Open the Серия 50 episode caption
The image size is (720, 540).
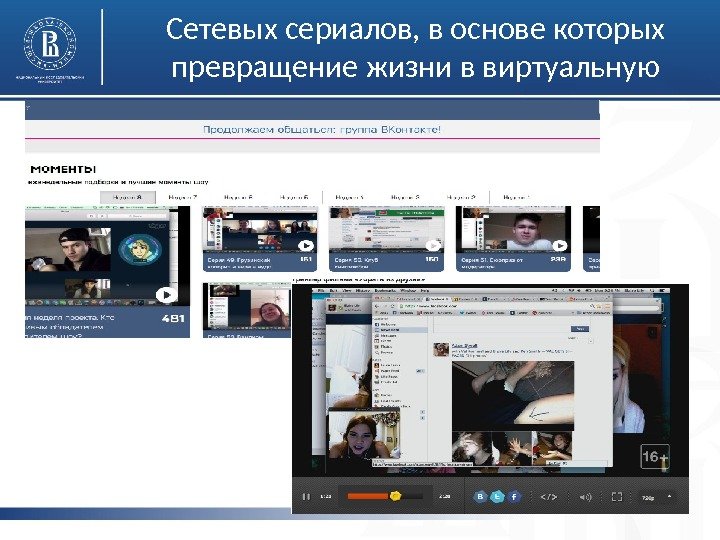pyautogui.click(x=357, y=263)
